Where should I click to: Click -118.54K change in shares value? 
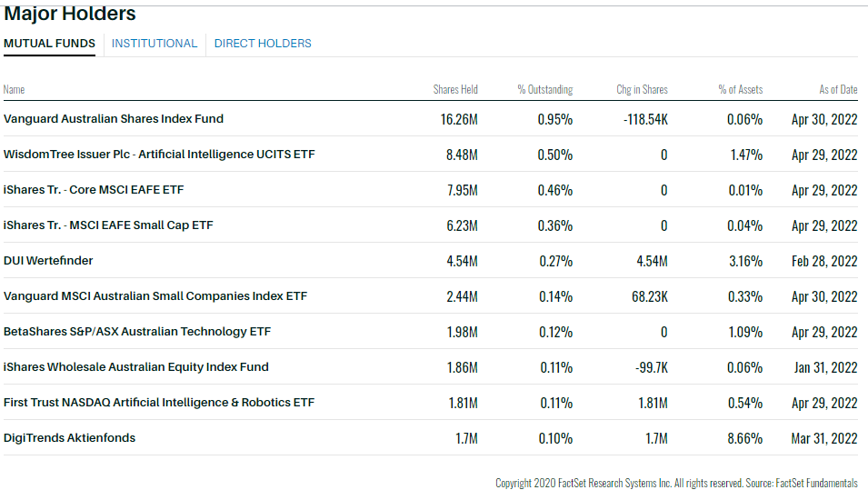tap(645, 119)
